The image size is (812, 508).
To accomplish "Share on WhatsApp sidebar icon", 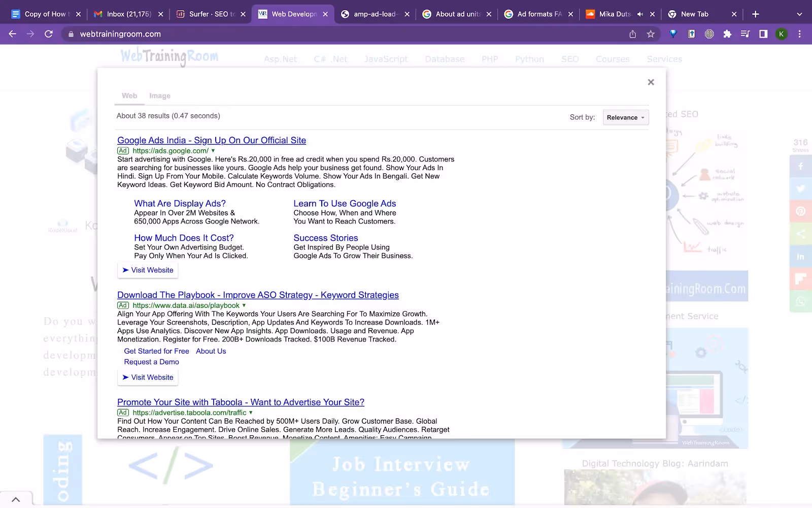I will (800, 302).
